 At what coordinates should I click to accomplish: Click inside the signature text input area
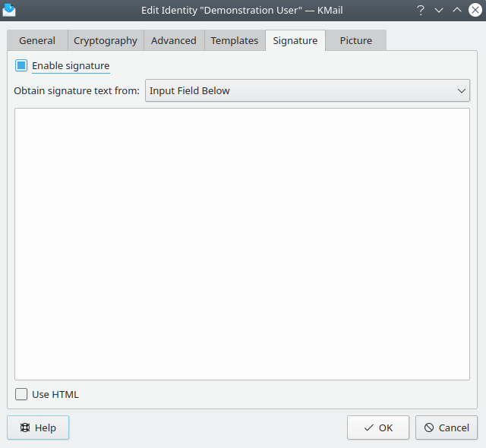pyautogui.click(x=242, y=243)
